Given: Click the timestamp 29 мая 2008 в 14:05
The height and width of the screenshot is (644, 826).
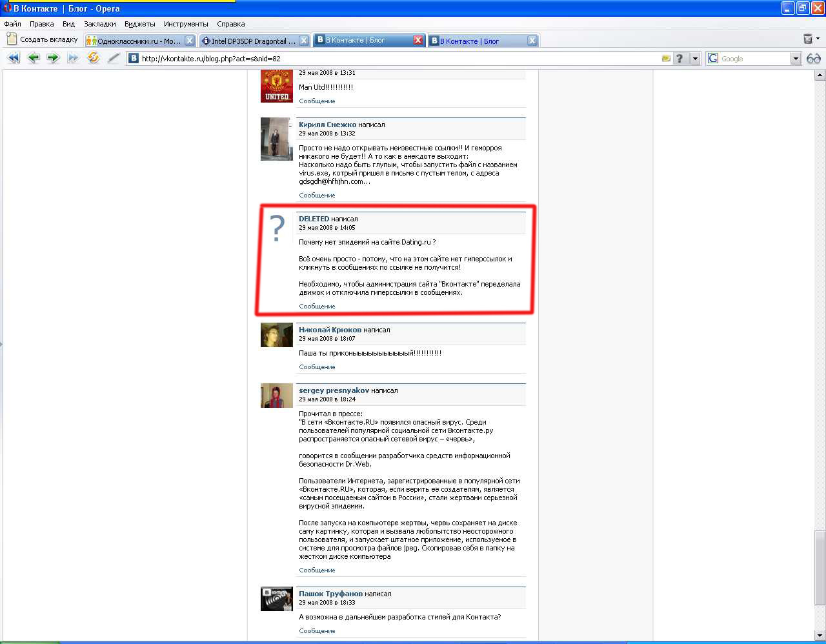Looking at the screenshot, I should [x=327, y=228].
